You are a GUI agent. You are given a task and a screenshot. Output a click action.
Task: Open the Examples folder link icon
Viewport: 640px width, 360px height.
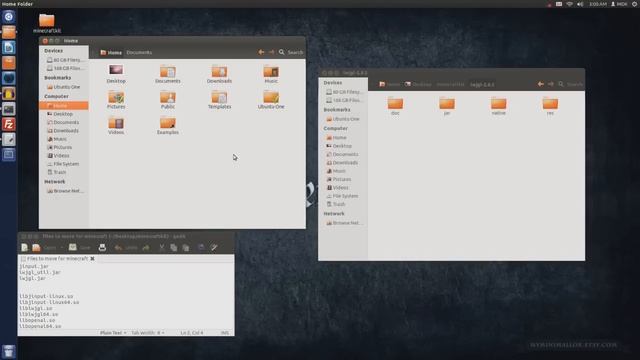point(168,125)
